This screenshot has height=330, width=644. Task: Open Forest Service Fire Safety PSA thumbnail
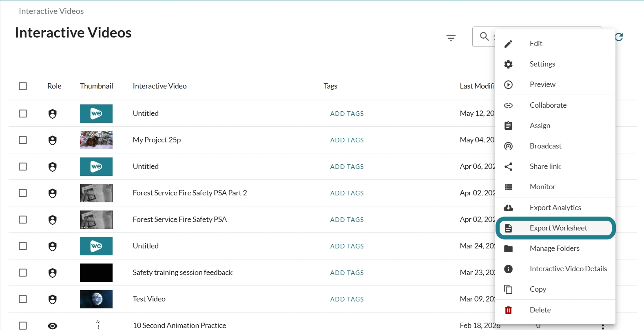point(96,219)
